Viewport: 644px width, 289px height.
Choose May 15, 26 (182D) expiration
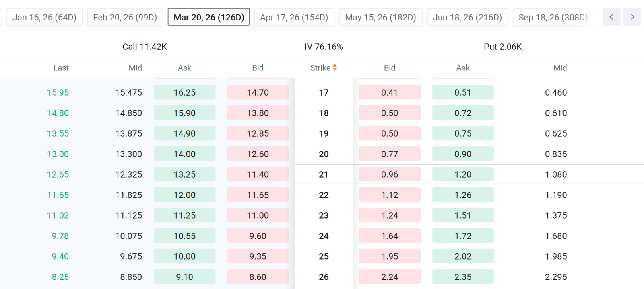click(x=381, y=17)
